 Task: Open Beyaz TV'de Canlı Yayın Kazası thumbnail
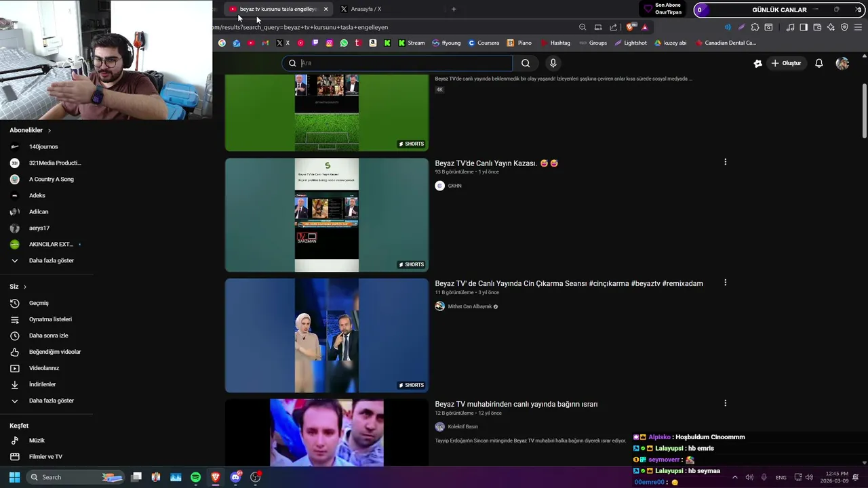tap(327, 215)
